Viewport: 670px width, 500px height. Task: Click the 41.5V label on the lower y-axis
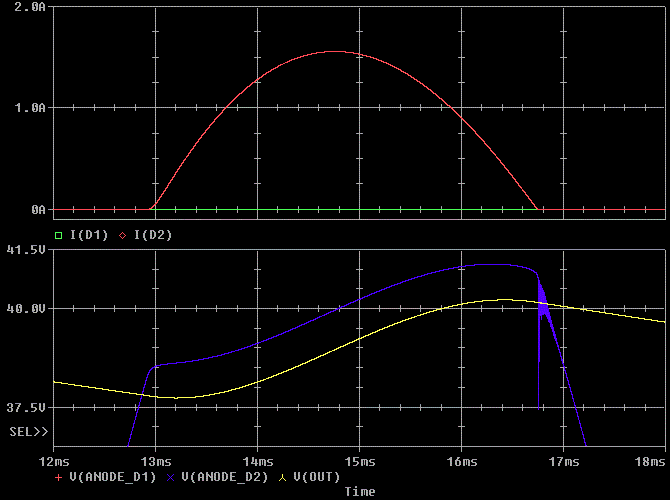(27, 249)
